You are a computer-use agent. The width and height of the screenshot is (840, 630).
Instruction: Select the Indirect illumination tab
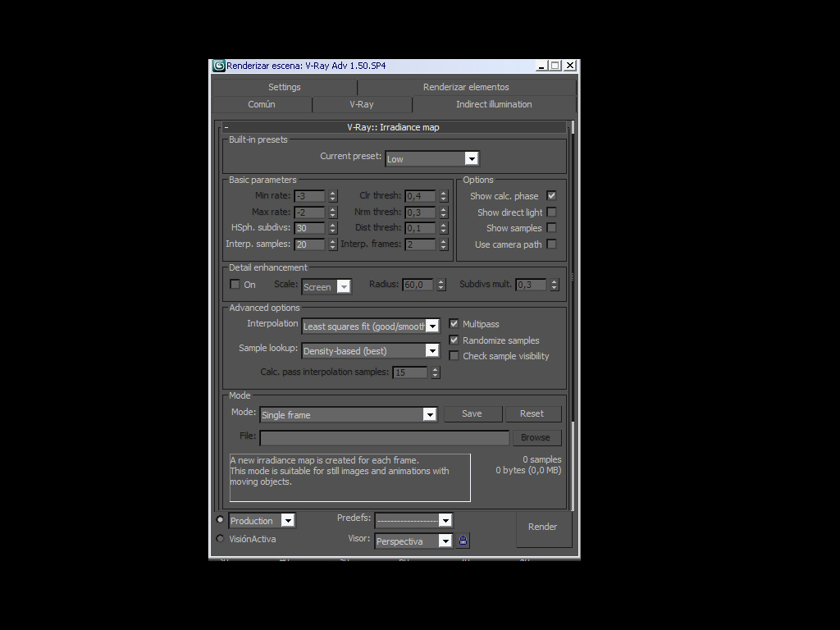(494, 104)
